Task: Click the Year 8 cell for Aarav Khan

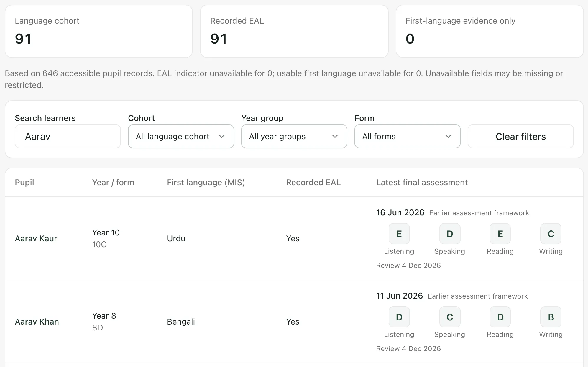Action: click(x=104, y=316)
